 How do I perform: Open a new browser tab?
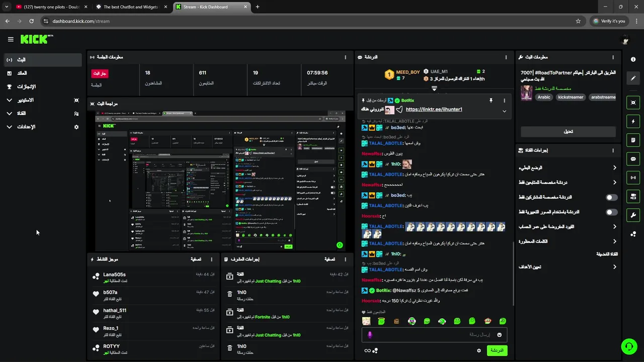click(258, 7)
